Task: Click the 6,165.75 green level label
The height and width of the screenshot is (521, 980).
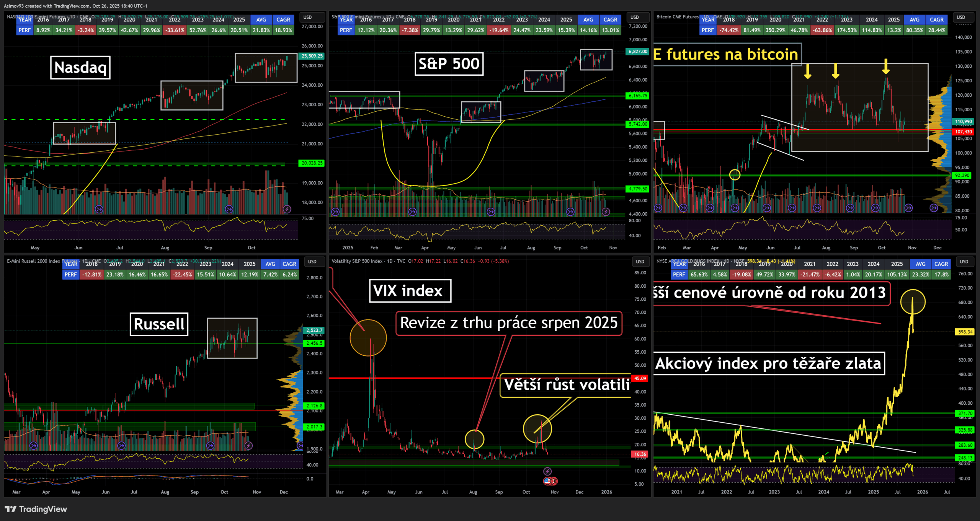Action: (638, 96)
